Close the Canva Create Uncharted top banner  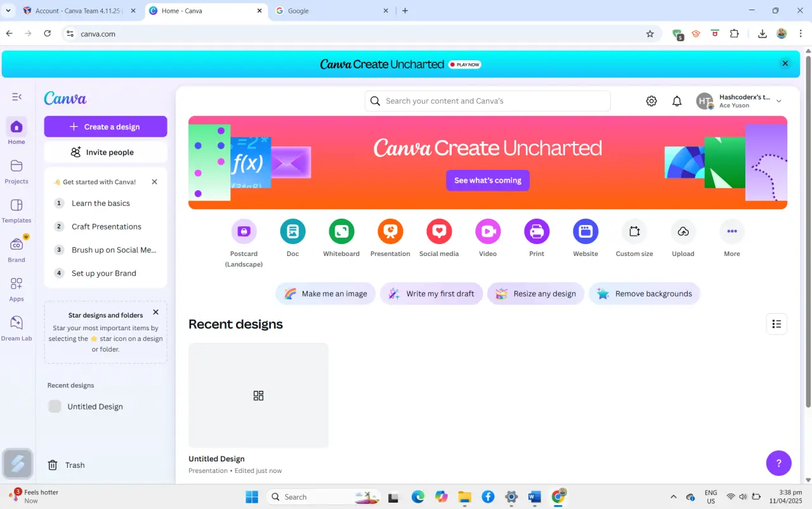coord(785,63)
